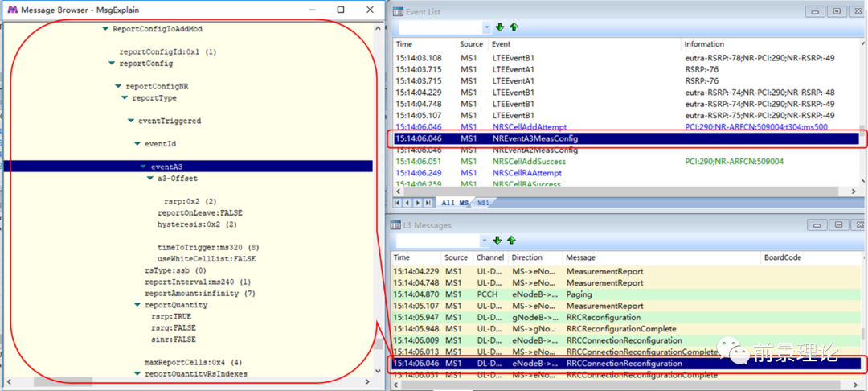Image resolution: width=868 pixels, height=391 pixels.
Task: Collapse the highlighted eventA3 node
Action: [143, 167]
